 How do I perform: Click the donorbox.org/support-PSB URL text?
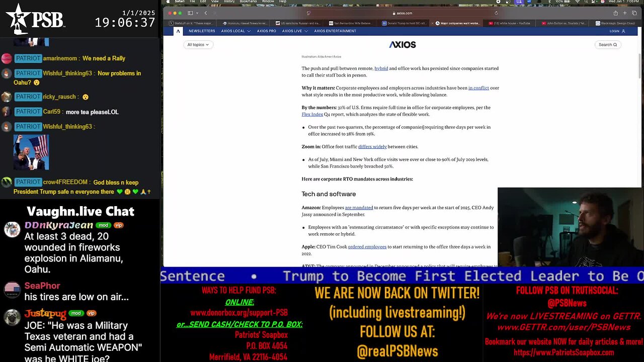pos(239,313)
